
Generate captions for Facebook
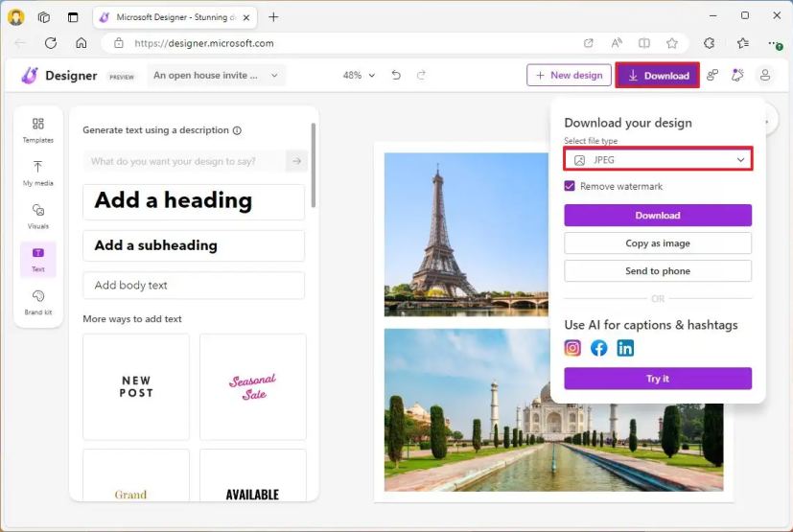click(598, 348)
